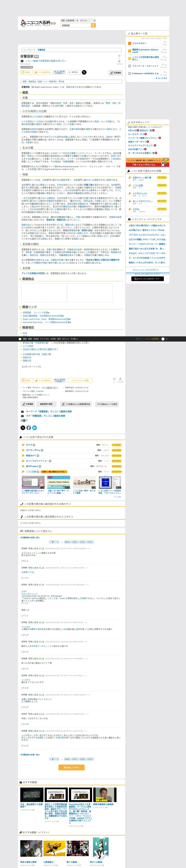The width and height of the screenshot is (186, 868).
Task: Select 静画 in the sticky navigation bar
Action: [30, 339]
